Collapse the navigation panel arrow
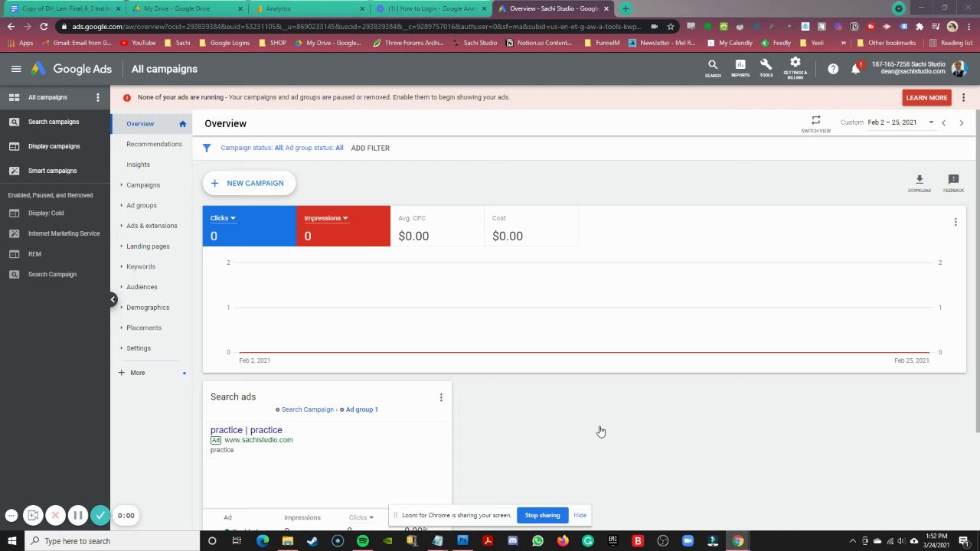980x551 pixels. click(x=113, y=299)
